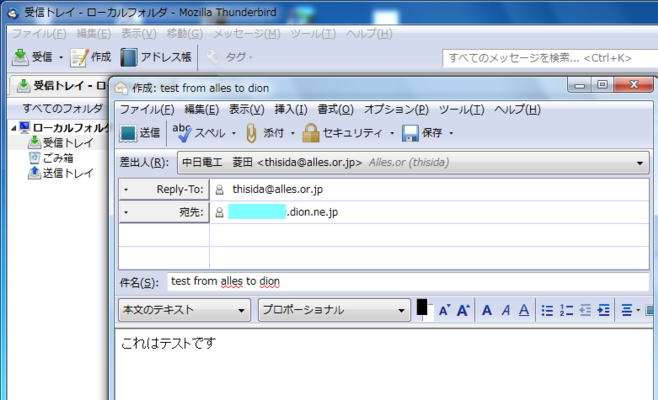Toggle italic text formatting
This screenshot has height=400, width=658.
pyautogui.click(x=506, y=311)
